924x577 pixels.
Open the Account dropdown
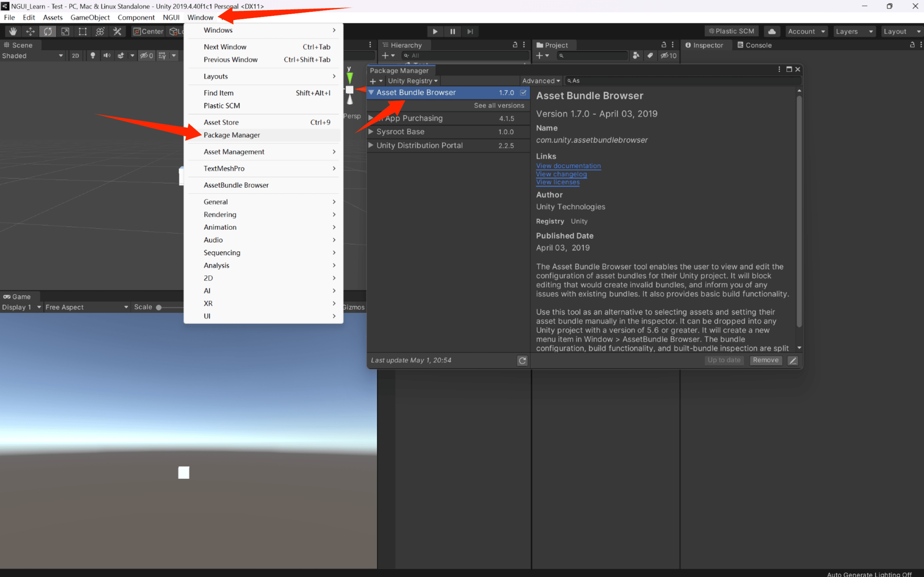click(x=806, y=31)
